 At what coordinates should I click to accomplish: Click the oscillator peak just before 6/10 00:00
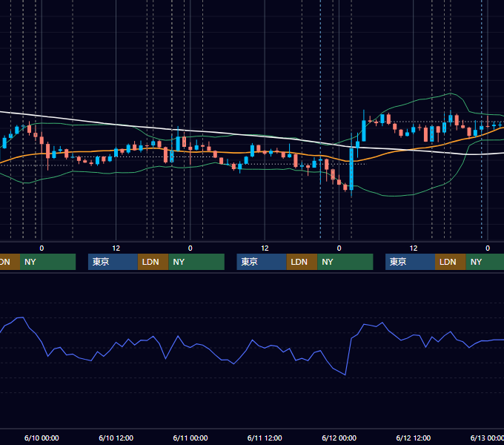(22, 317)
